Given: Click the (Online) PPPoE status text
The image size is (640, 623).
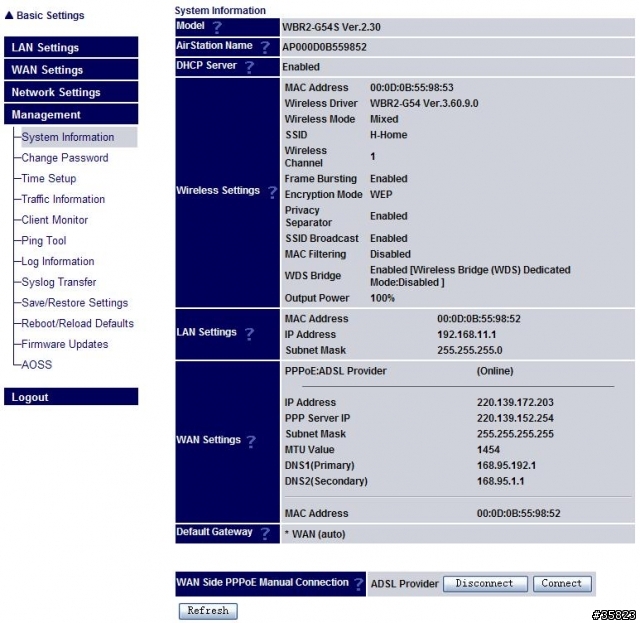Looking at the screenshot, I should (x=495, y=371).
